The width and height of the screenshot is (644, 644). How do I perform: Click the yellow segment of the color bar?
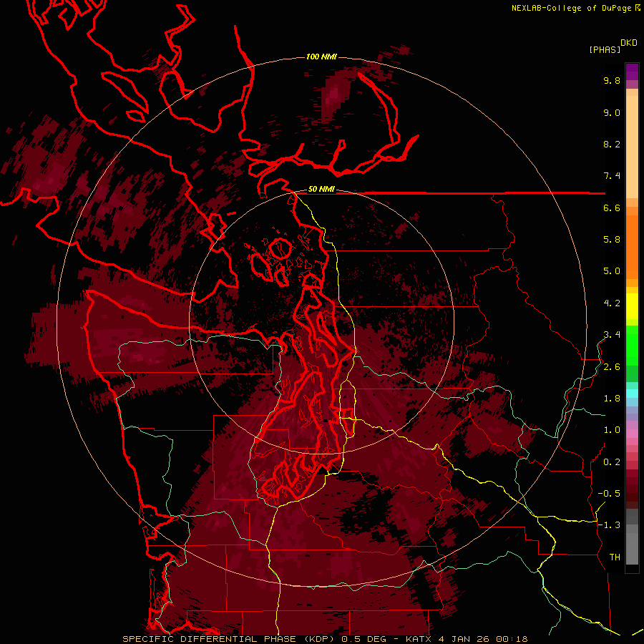pos(632,306)
